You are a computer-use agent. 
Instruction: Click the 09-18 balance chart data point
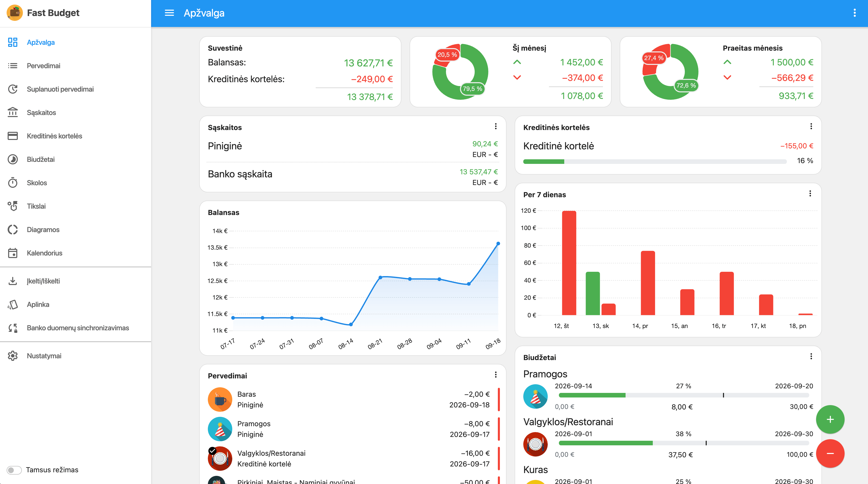498,243
